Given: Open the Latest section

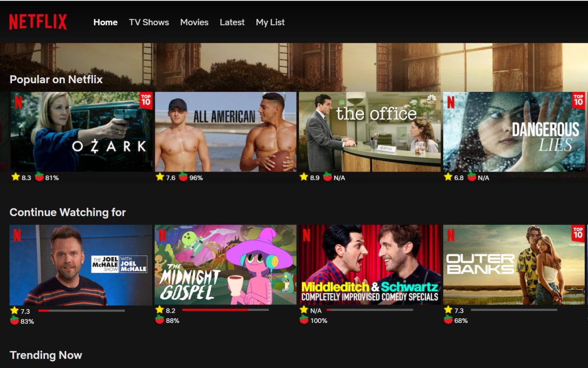Looking at the screenshot, I should pyautogui.click(x=232, y=22).
